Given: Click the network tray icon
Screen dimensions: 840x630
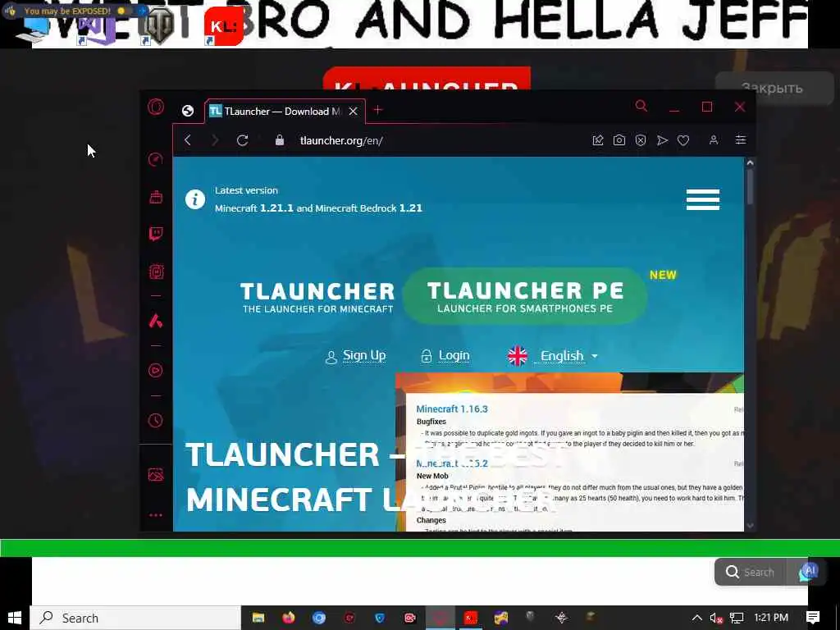Looking at the screenshot, I should point(737,618).
